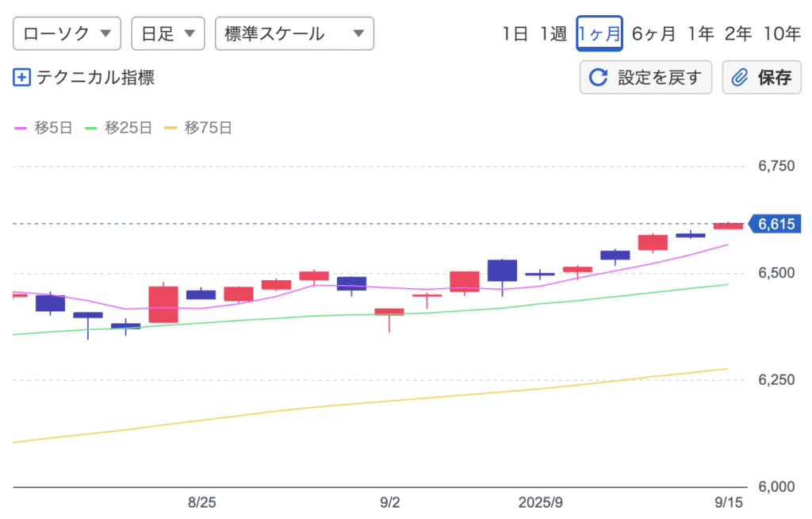Click the 6,615 current price label
Viewport: 812px width, 519px height.
(775, 225)
